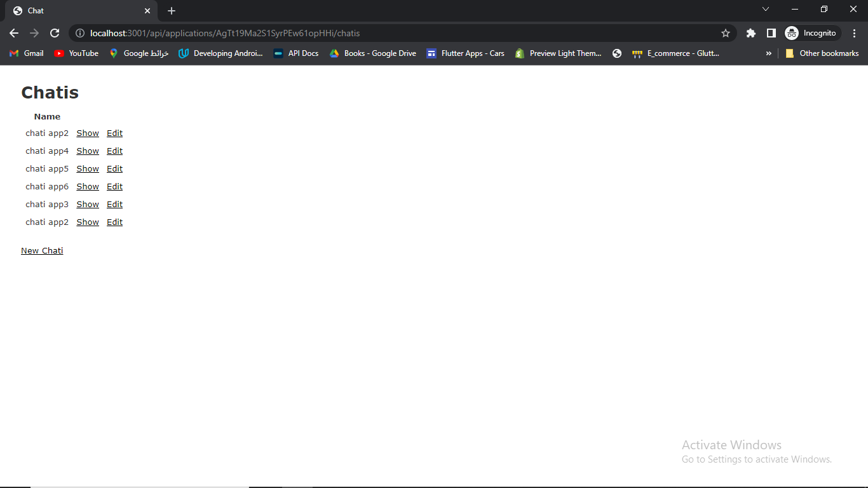The image size is (868, 488).
Task: Show details for chati app4
Action: [87, 151]
